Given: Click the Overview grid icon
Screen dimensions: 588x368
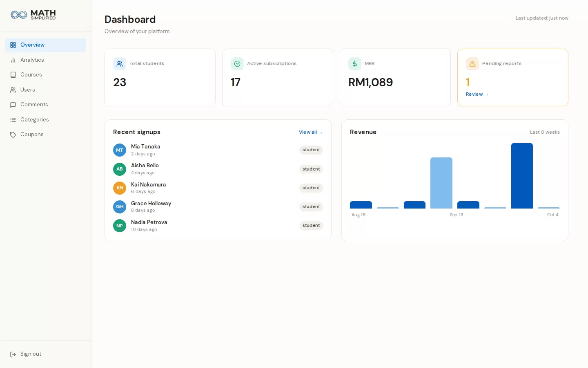Looking at the screenshot, I should pos(13,45).
